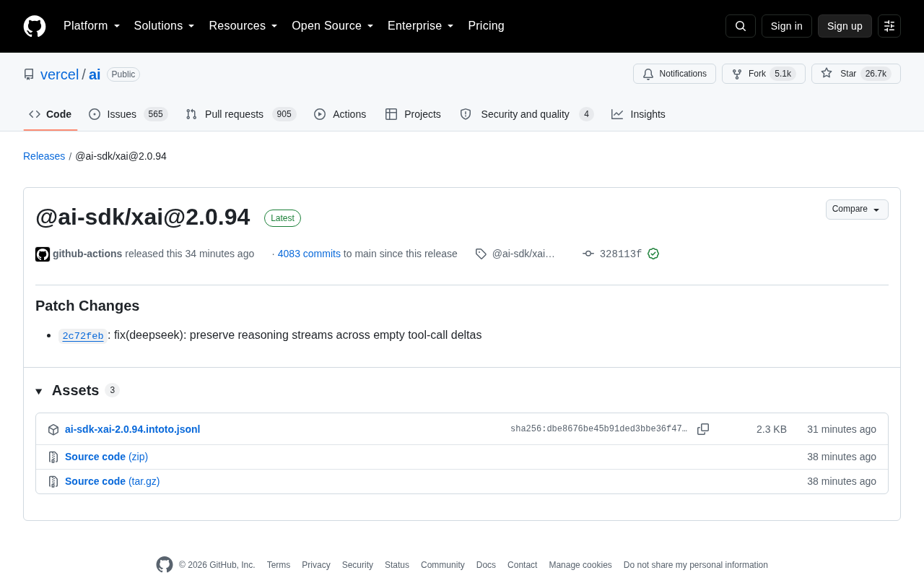Open the 4083 commits link
Screen dimensions: 924x578
point(309,254)
